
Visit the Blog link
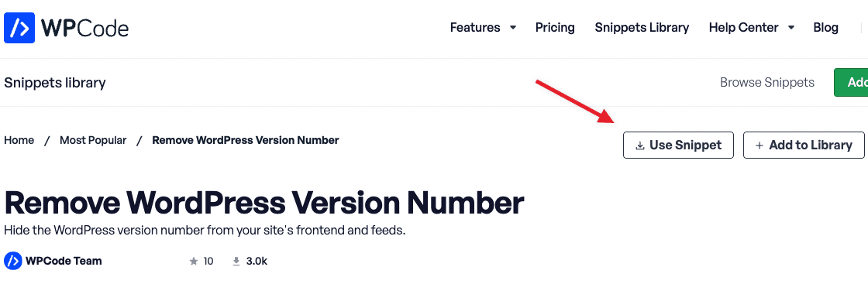click(825, 28)
